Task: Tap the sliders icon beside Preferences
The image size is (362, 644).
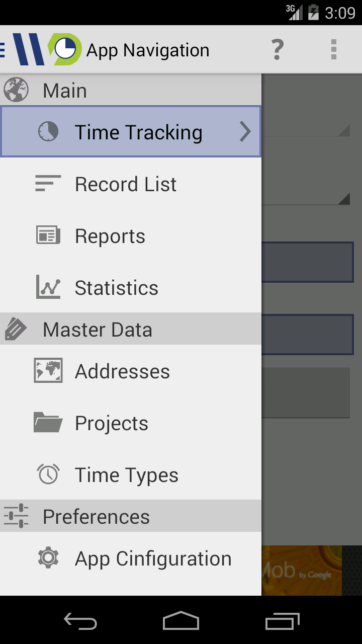Action: (x=16, y=516)
